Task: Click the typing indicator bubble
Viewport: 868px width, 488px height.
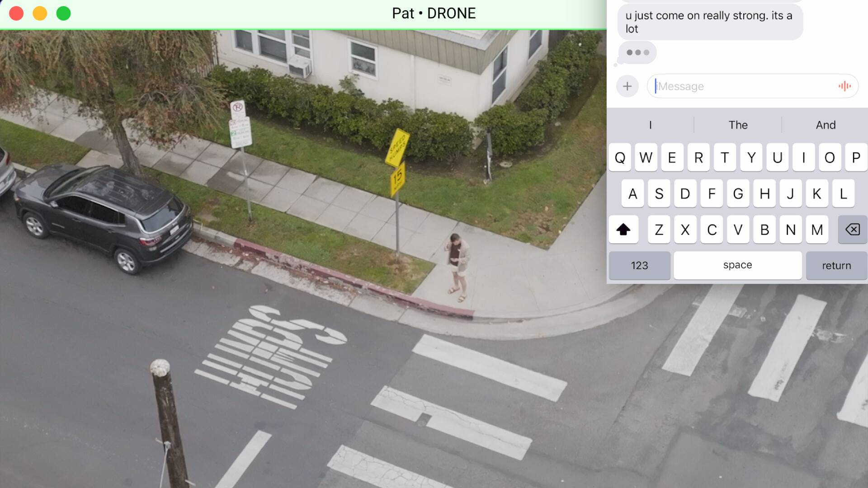Action: [637, 52]
